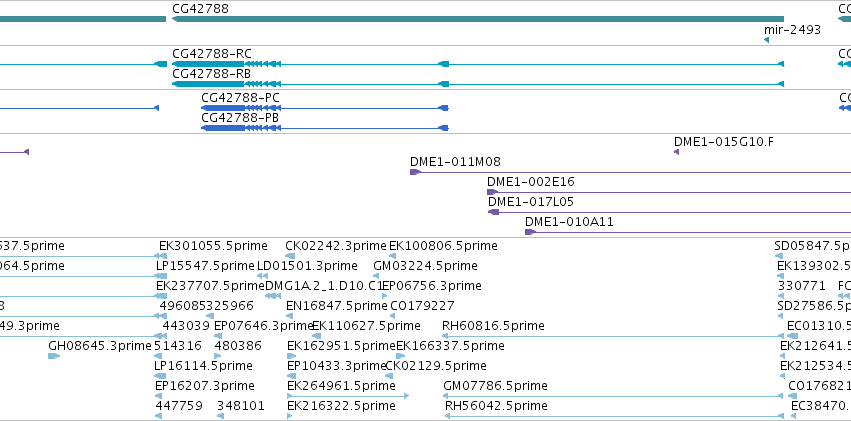Select the GM07786.5prime EST
Image resolution: width=851 pixels, height=421 pixels.
coord(496,386)
